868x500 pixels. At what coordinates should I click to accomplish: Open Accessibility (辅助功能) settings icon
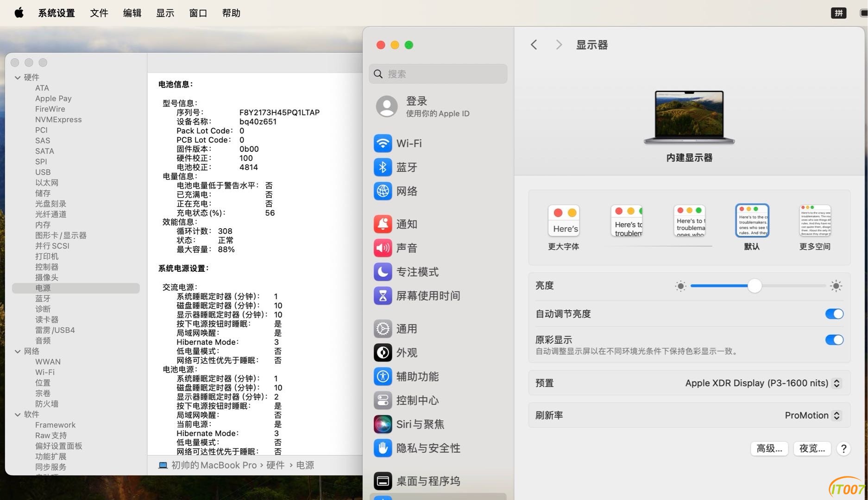tap(383, 376)
